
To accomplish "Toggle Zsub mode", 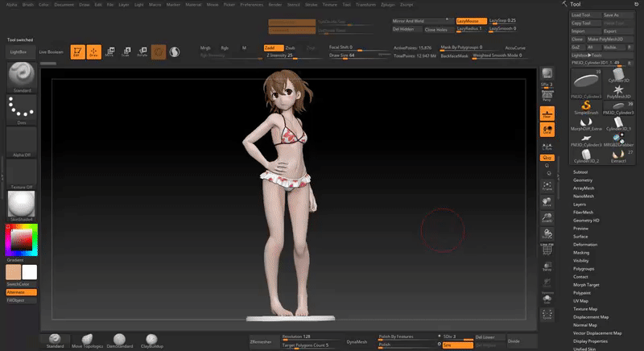I will 290,47.
